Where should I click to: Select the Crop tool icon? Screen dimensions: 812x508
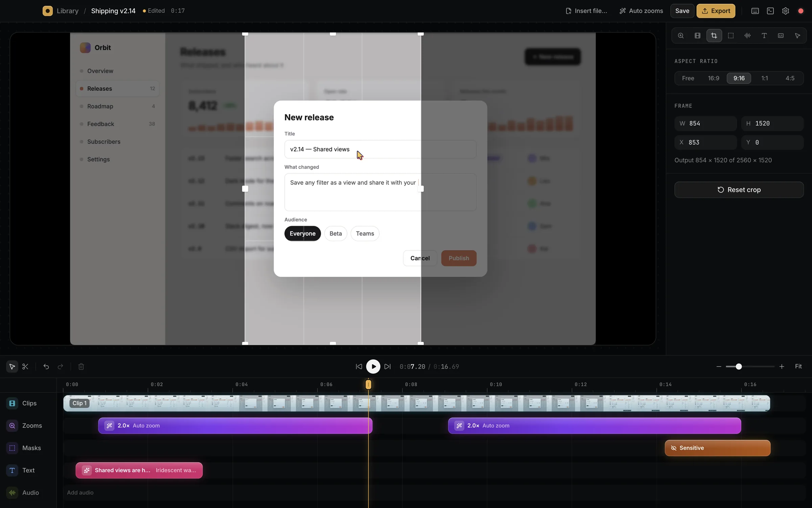(714, 36)
